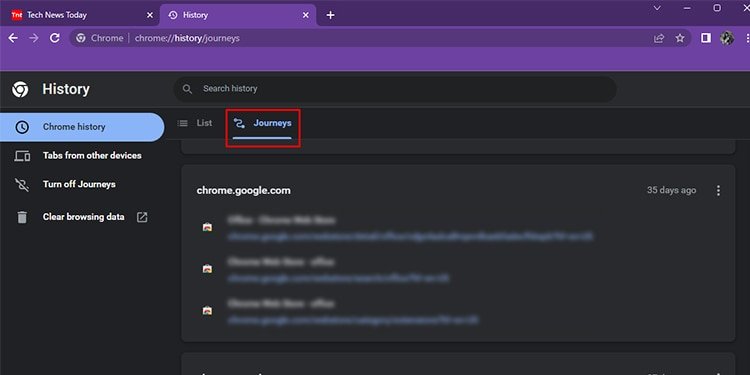
Task: Bookmark this page with the star icon
Action: (x=680, y=38)
